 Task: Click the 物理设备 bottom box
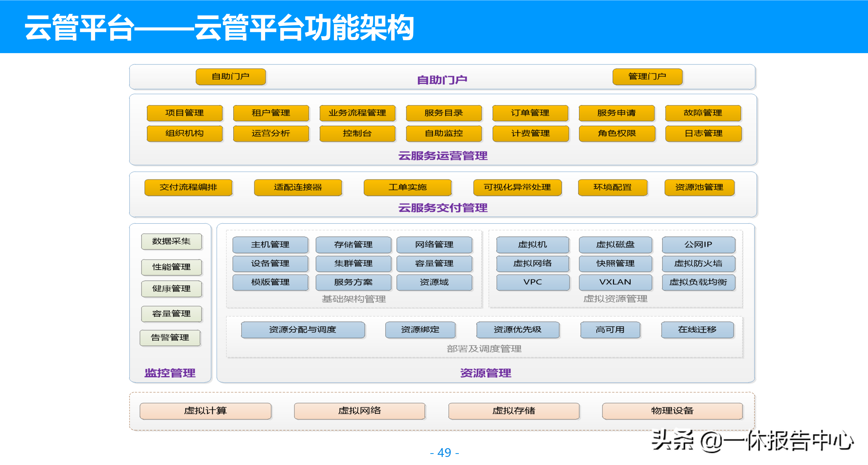pos(672,411)
